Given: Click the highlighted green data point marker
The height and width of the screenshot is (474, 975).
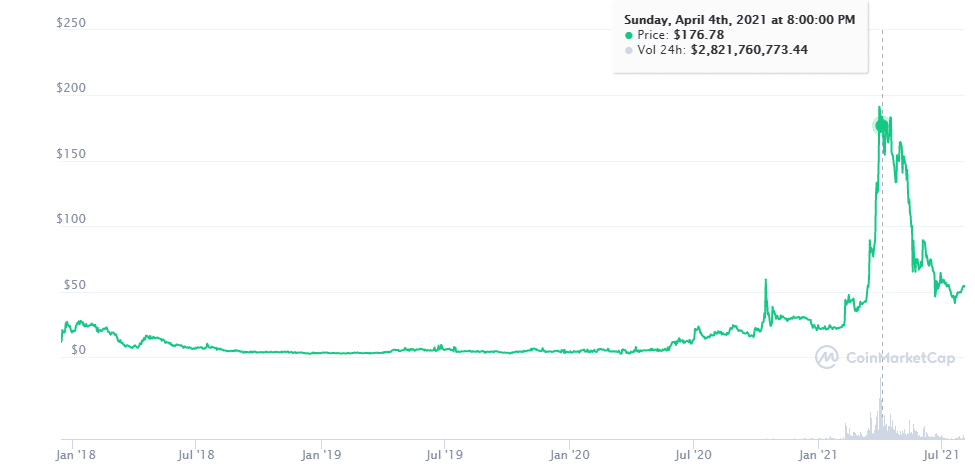Looking at the screenshot, I should [x=881, y=126].
